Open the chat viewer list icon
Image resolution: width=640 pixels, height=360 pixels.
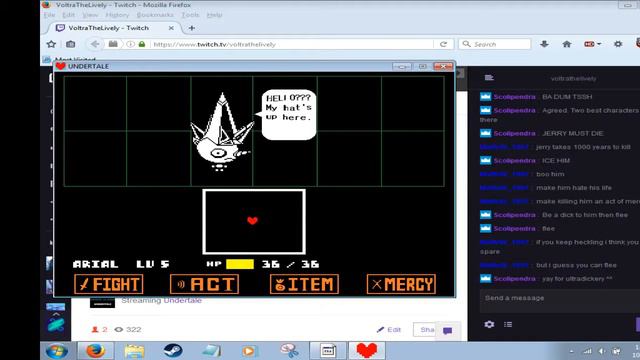(508, 324)
